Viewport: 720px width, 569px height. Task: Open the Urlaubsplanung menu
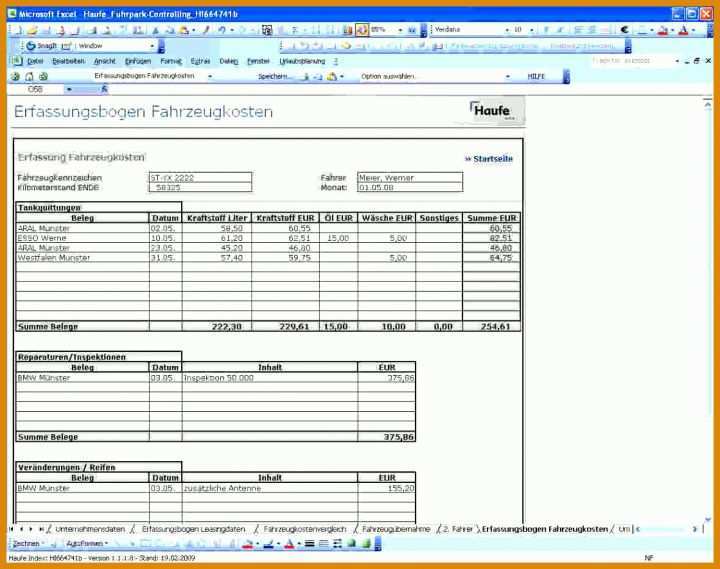coord(302,61)
